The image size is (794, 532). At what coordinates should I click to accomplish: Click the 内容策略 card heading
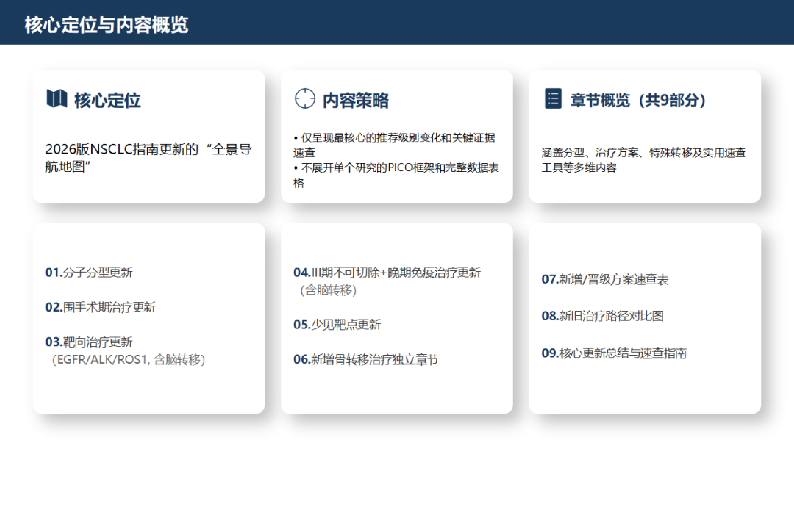[x=355, y=101]
